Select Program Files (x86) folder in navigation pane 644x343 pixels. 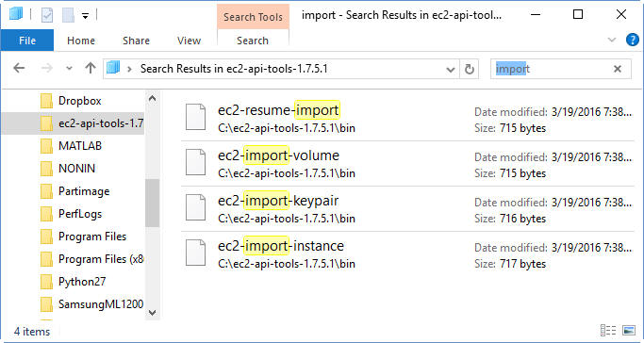tap(101, 259)
